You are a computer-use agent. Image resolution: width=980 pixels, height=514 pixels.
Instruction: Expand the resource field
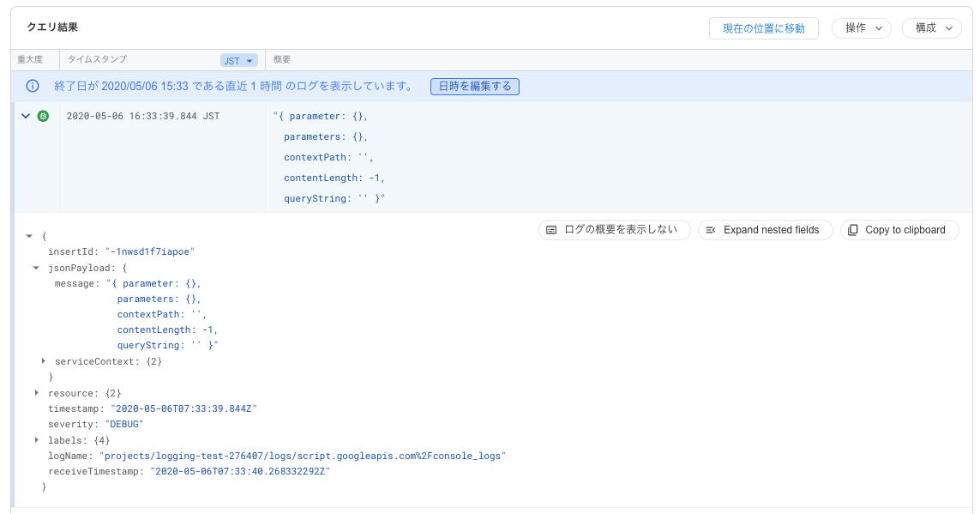click(x=35, y=393)
